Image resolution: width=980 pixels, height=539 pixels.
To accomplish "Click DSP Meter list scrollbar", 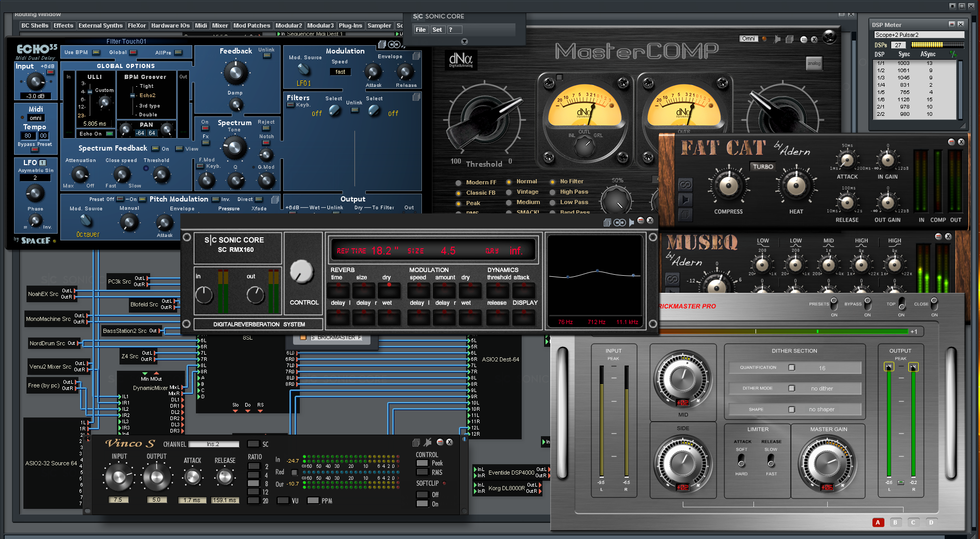I will pyautogui.click(x=960, y=90).
